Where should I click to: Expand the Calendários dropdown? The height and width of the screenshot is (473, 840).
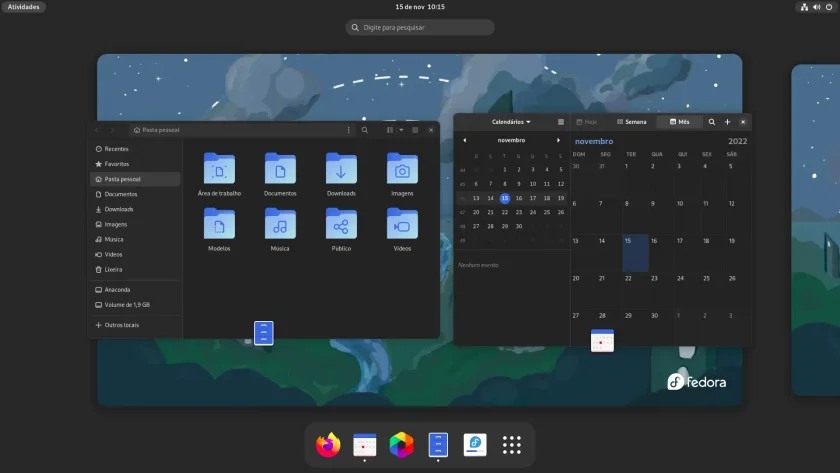(511, 122)
